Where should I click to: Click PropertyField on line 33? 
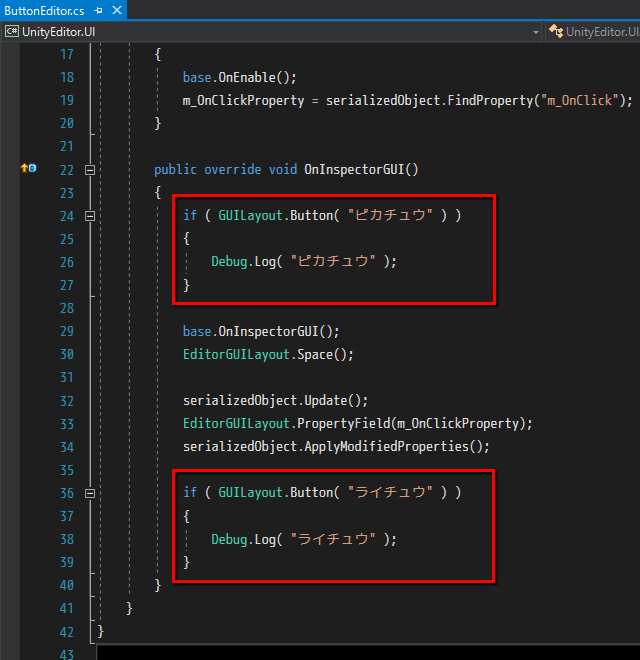click(344, 423)
